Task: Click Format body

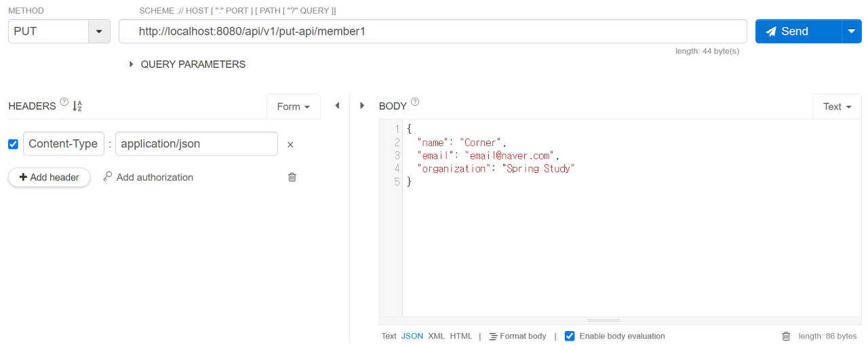Action: (x=517, y=336)
